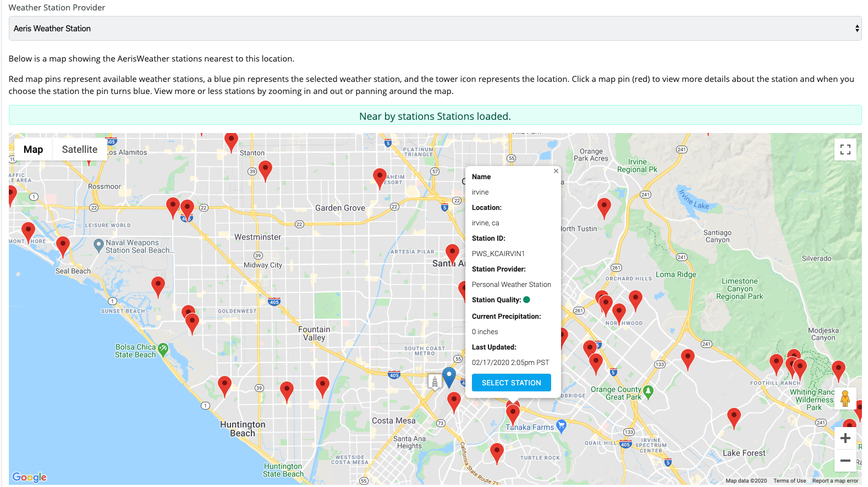
Task: Click the red pin above Northwood label
Action: click(x=619, y=314)
